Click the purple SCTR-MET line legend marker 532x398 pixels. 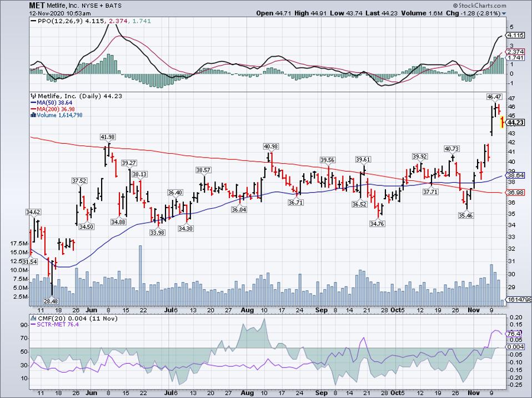pyautogui.click(x=33, y=324)
